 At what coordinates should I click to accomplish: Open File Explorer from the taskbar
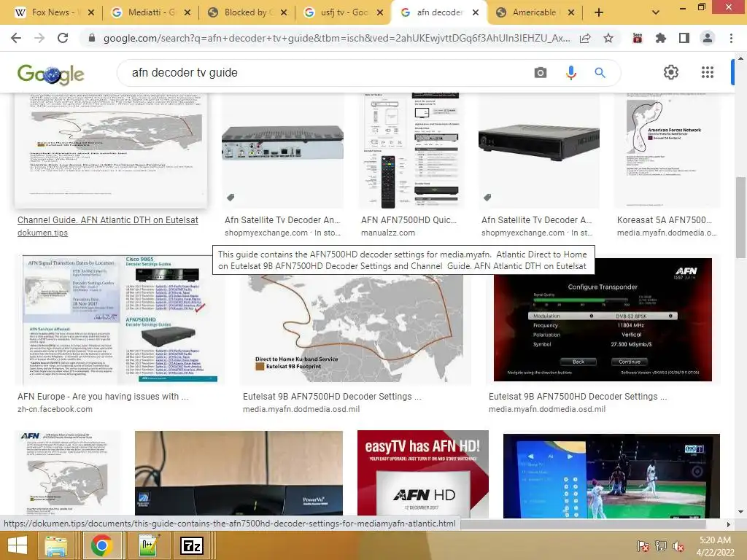(56, 545)
